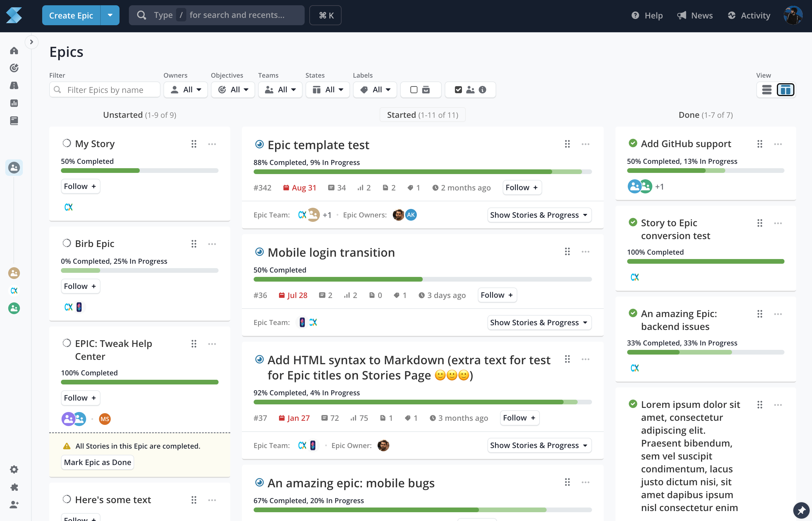Screen dimensions: 812x521
Task: Open Integrations puzzle icon in sidebar
Action: pos(14,487)
